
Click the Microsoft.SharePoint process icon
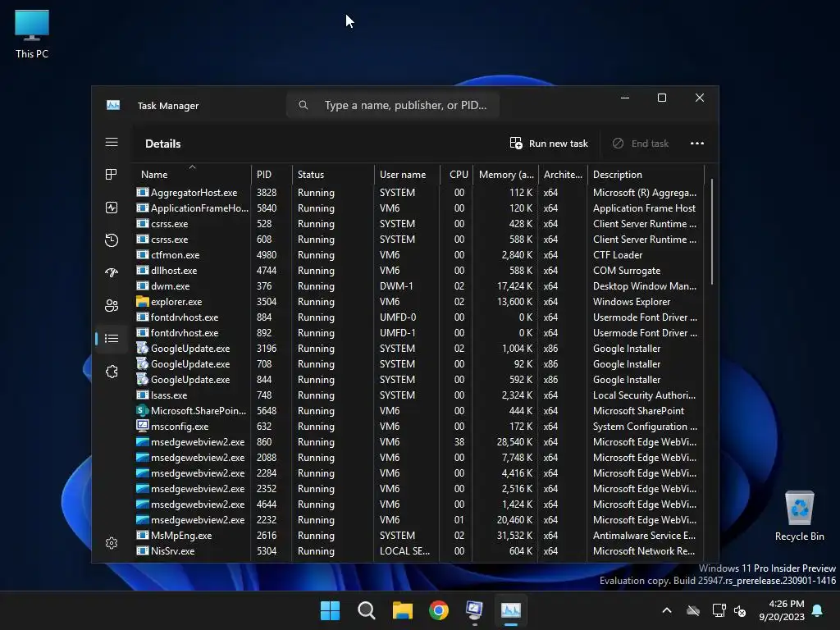[142, 410]
